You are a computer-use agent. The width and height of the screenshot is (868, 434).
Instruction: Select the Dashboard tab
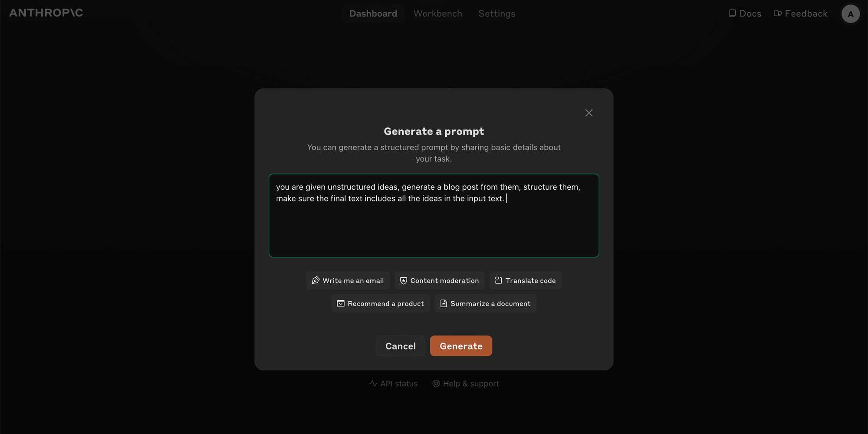point(373,13)
